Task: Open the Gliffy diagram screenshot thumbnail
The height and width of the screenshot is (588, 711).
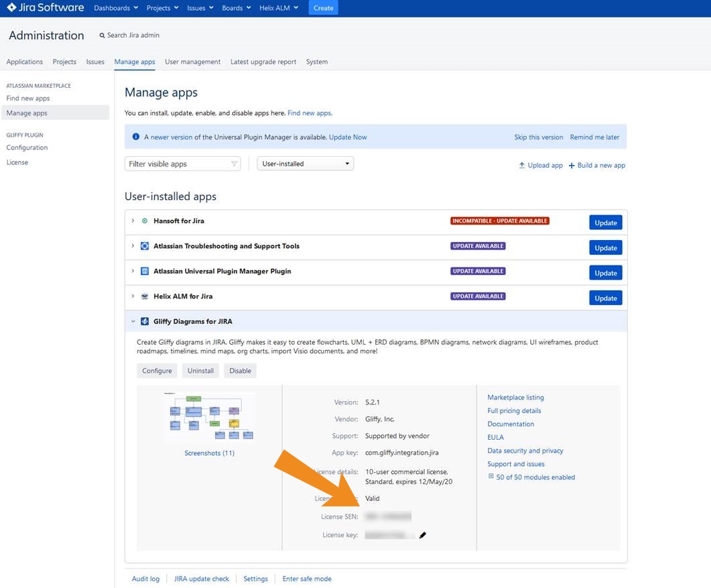Action: click(210, 418)
